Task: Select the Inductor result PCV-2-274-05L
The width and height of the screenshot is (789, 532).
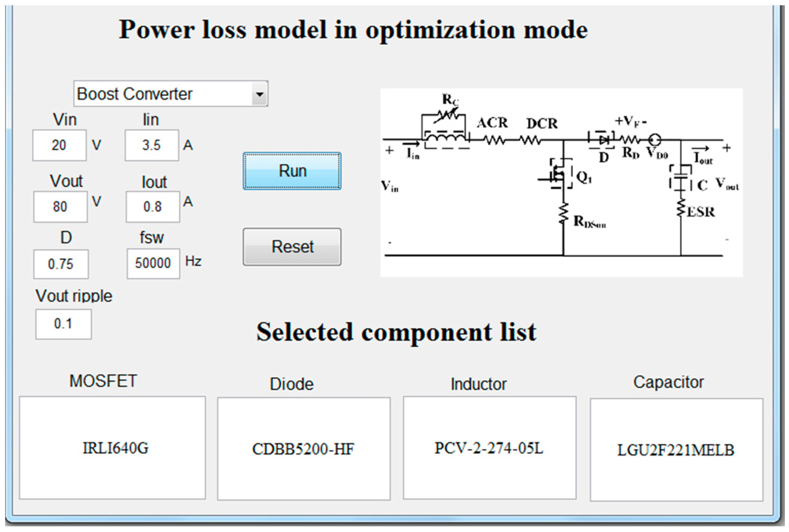Action: click(x=489, y=448)
